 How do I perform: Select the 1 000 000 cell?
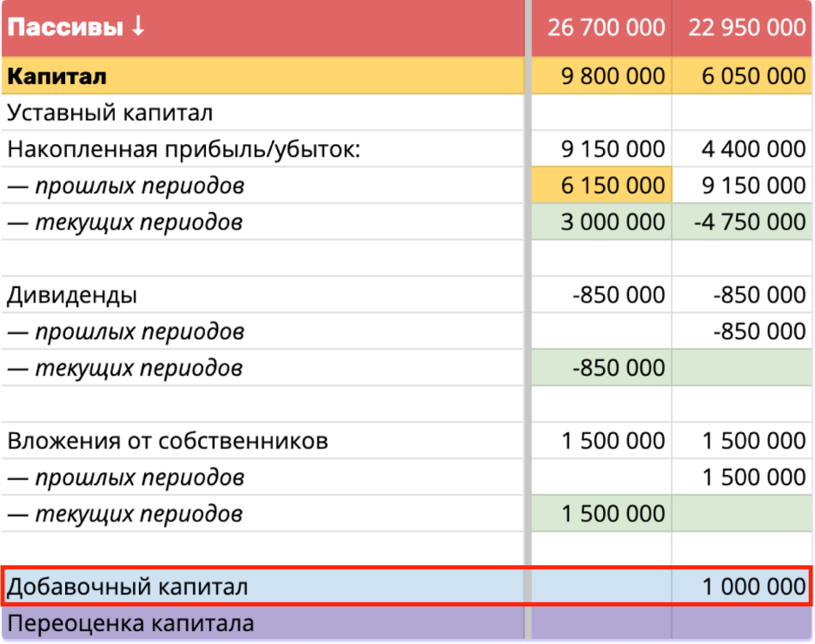tap(753, 587)
